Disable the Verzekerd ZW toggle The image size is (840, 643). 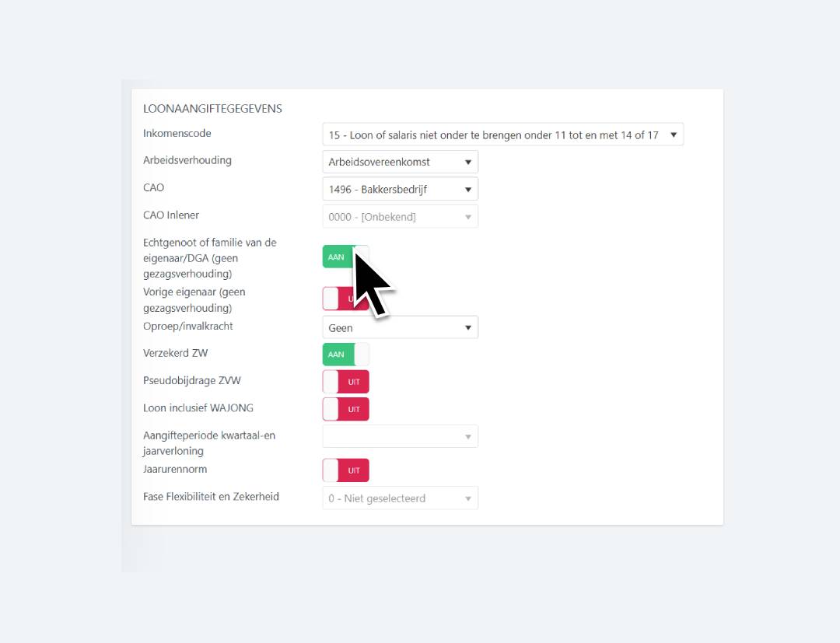coord(345,355)
